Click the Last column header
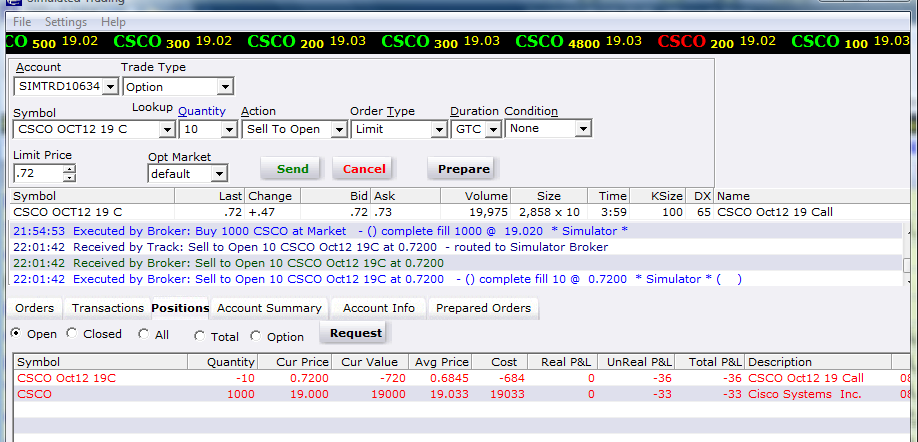Image resolution: width=918 pixels, height=442 pixels. click(x=210, y=196)
